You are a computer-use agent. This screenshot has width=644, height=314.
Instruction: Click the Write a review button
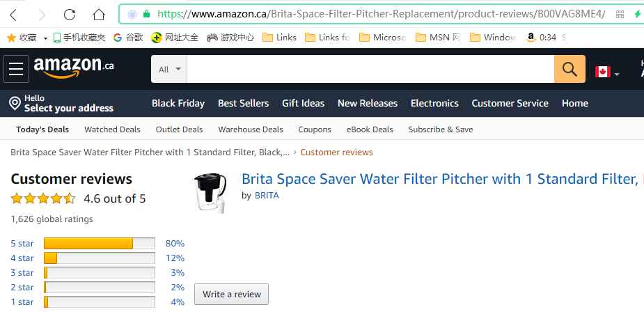coord(231,294)
